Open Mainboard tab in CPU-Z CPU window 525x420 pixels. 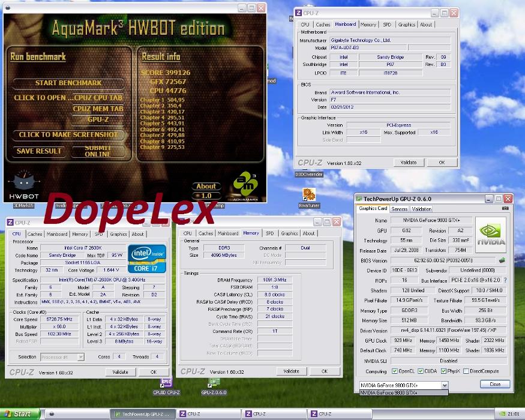pos(57,234)
